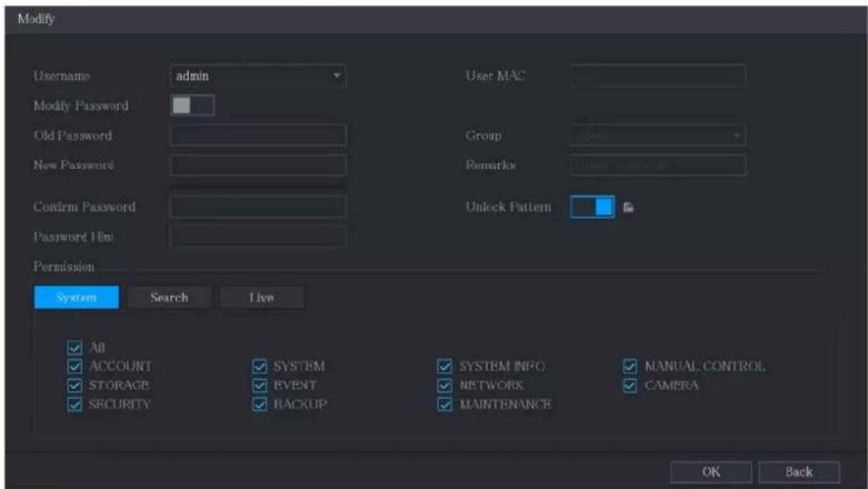The width and height of the screenshot is (868, 489).
Task: Uncheck the STORAGE permission
Action: pos(74,385)
